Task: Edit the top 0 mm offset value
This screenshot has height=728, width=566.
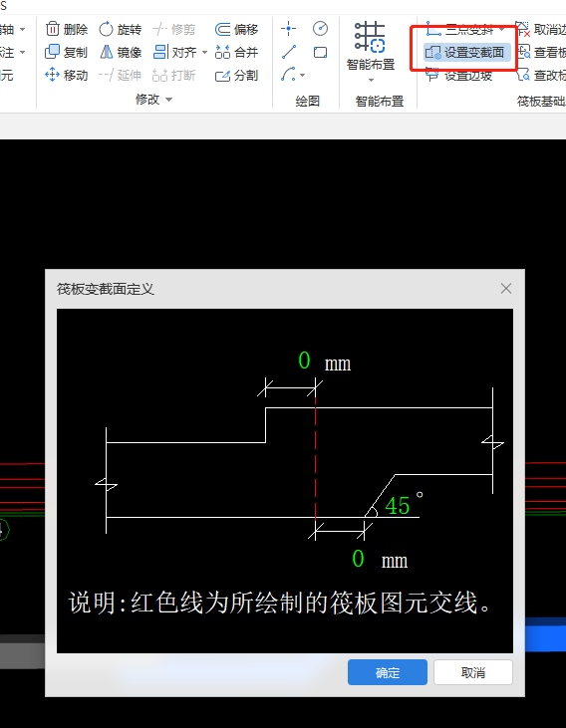Action: click(x=304, y=361)
